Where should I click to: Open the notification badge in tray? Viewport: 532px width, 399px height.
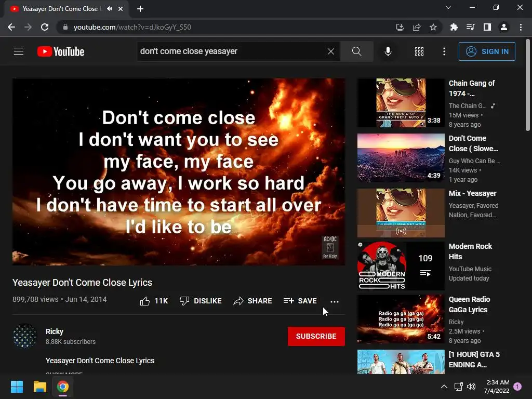[518, 387]
